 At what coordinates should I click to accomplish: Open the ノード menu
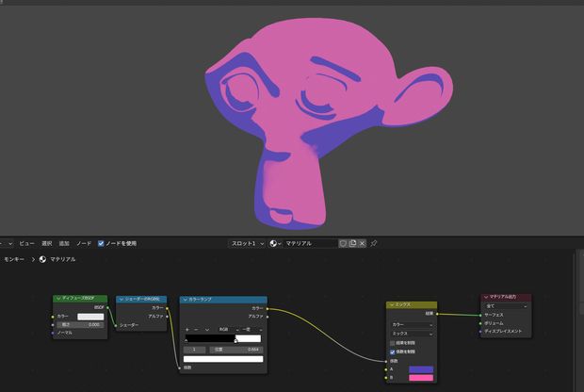84,243
